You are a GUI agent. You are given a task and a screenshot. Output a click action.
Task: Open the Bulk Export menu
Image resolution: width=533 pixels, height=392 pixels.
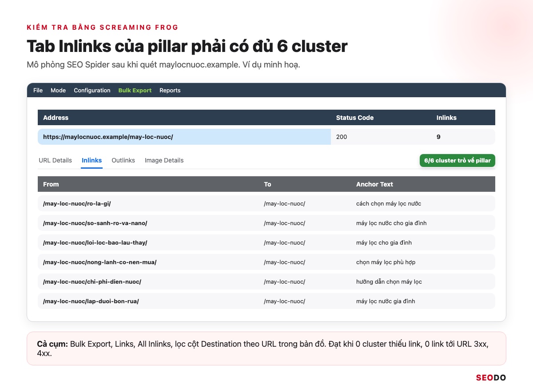pos(135,90)
